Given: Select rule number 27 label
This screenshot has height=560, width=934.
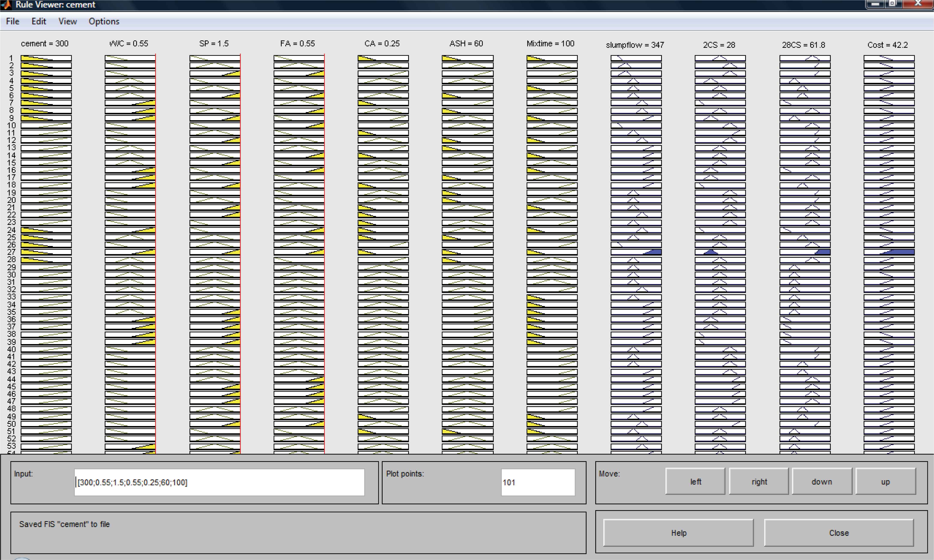Looking at the screenshot, I should (x=11, y=252).
